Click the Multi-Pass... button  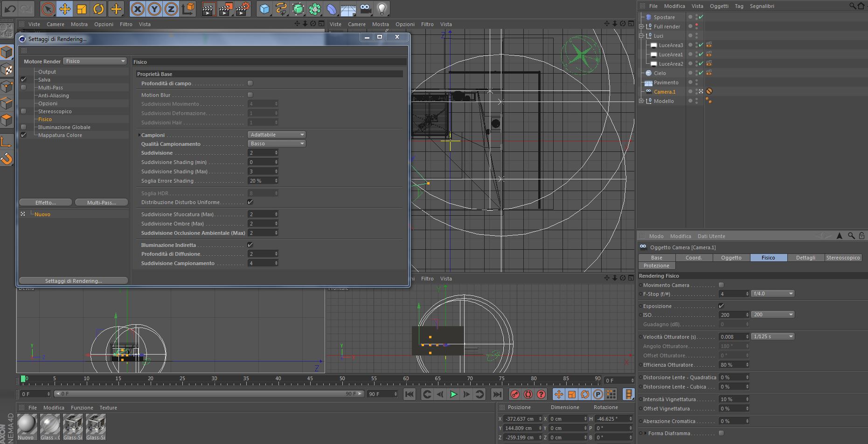101,203
